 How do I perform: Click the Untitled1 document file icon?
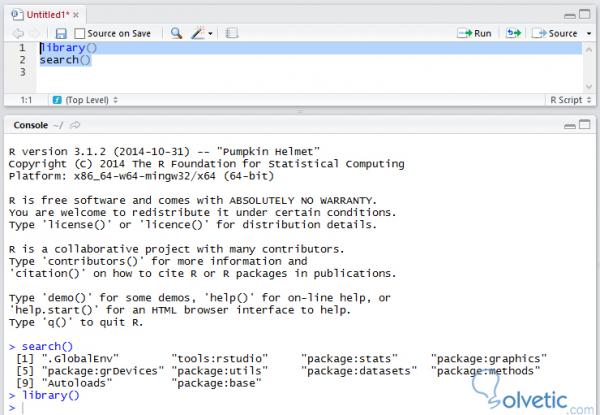pos(18,15)
